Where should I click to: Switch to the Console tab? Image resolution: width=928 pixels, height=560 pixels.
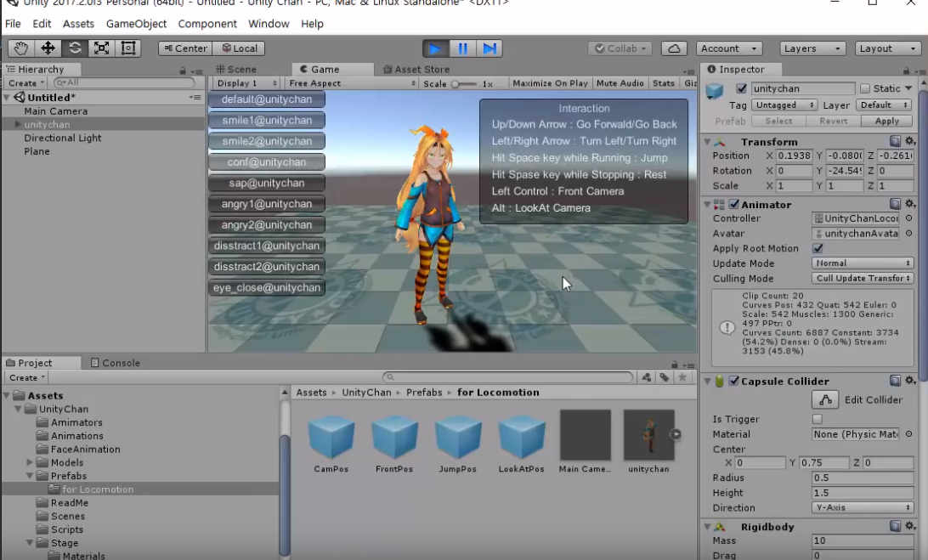116,363
